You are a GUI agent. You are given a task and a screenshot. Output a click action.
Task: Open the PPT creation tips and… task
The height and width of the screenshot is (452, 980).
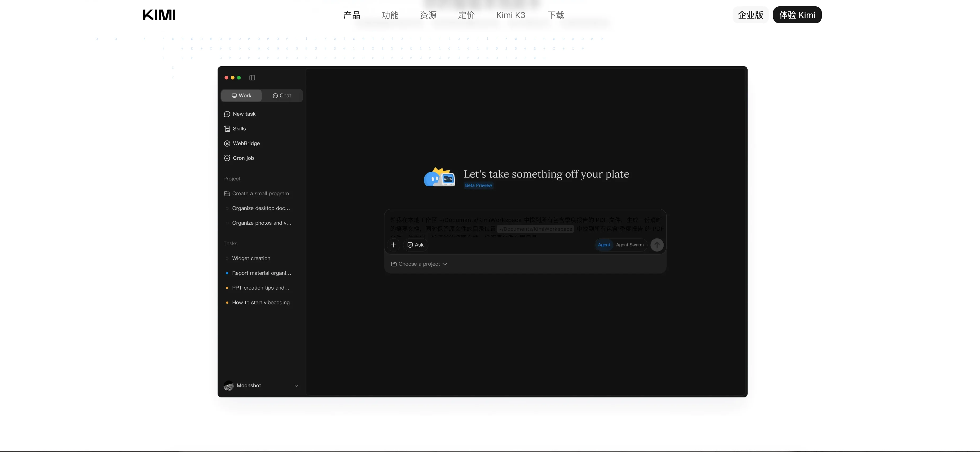tap(261, 288)
